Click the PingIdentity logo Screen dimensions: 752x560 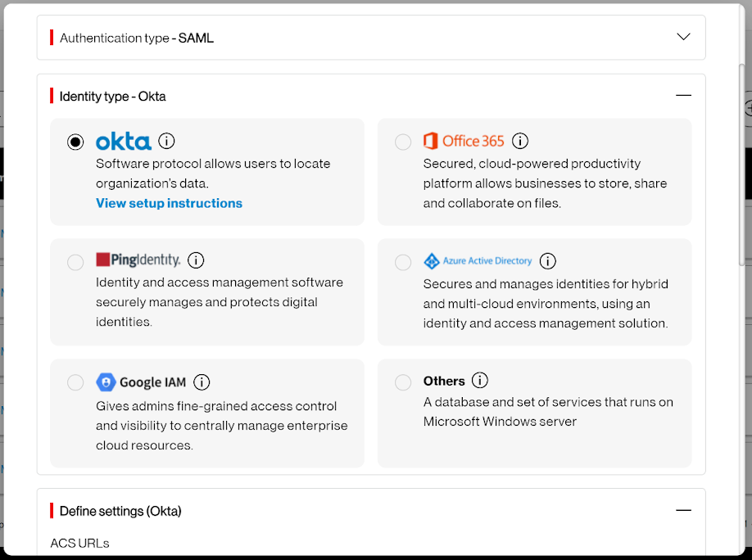(x=138, y=260)
